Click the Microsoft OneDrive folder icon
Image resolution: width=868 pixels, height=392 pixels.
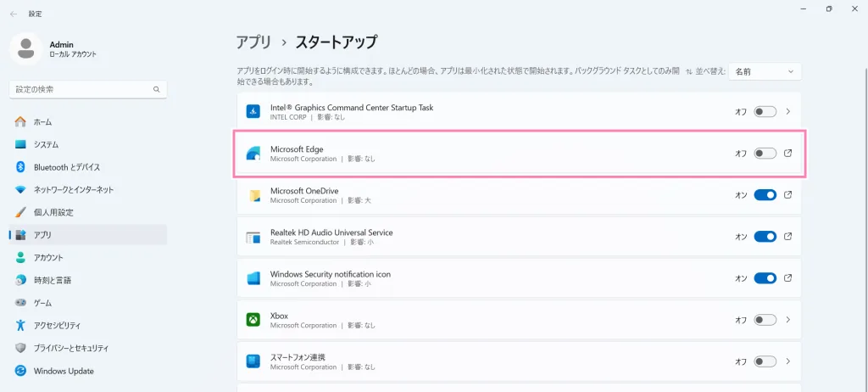[253, 195]
